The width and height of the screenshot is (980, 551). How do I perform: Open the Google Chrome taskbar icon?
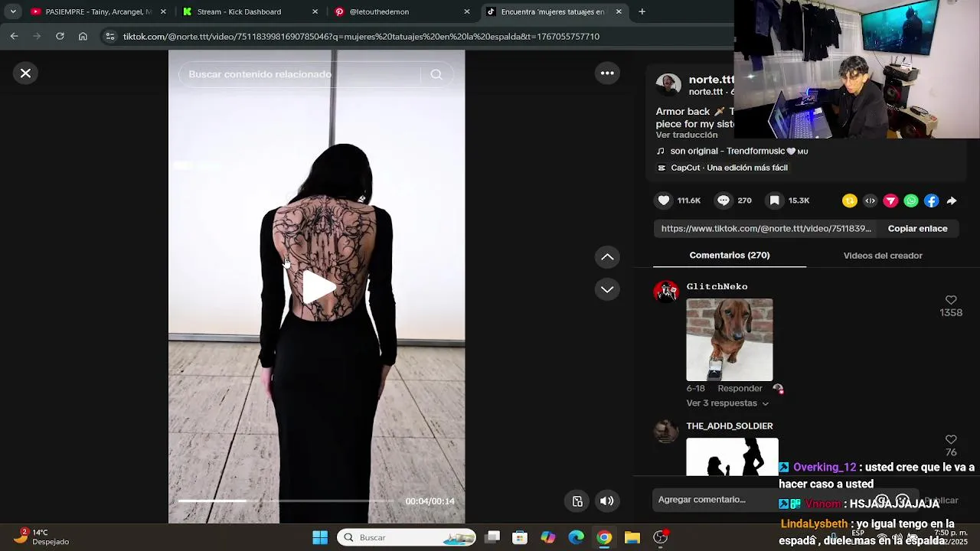pos(604,537)
